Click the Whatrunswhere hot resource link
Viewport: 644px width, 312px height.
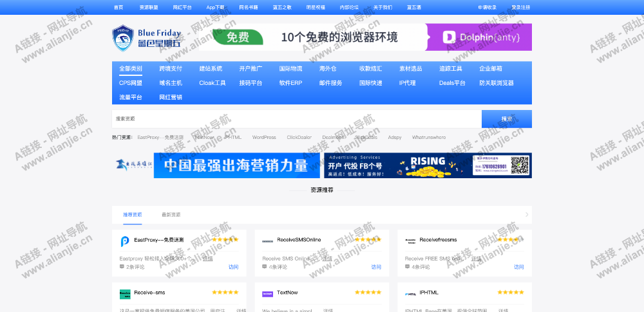coord(429,138)
